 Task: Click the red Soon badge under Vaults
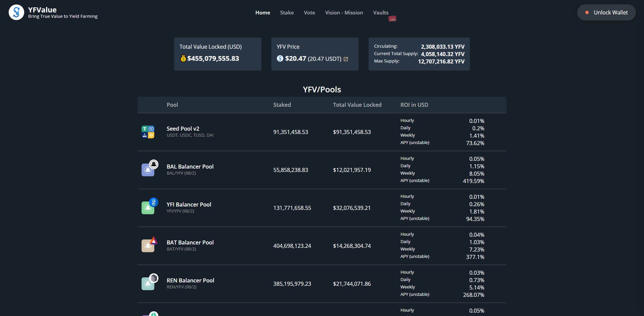(x=392, y=19)
